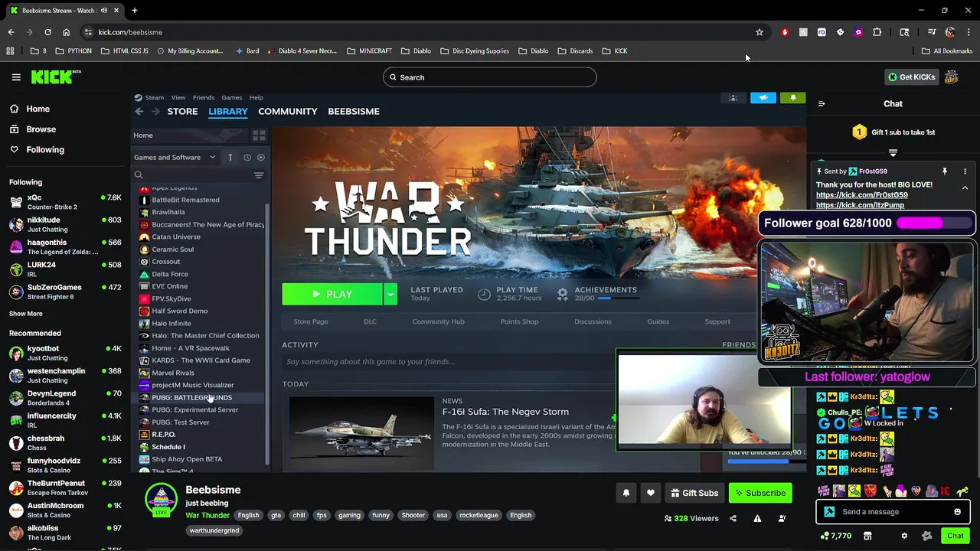Image resolution: width=980 pixels, height=551 pixels.
Task: Collapse the chat panel with the arrow icon
Action: [822, 104]
